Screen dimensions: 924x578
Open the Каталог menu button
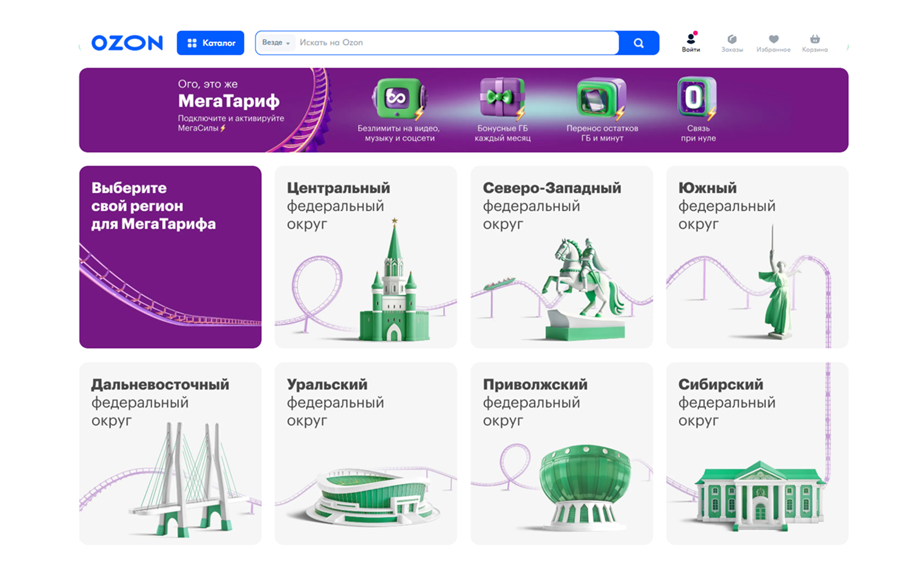tap(211, 43)
